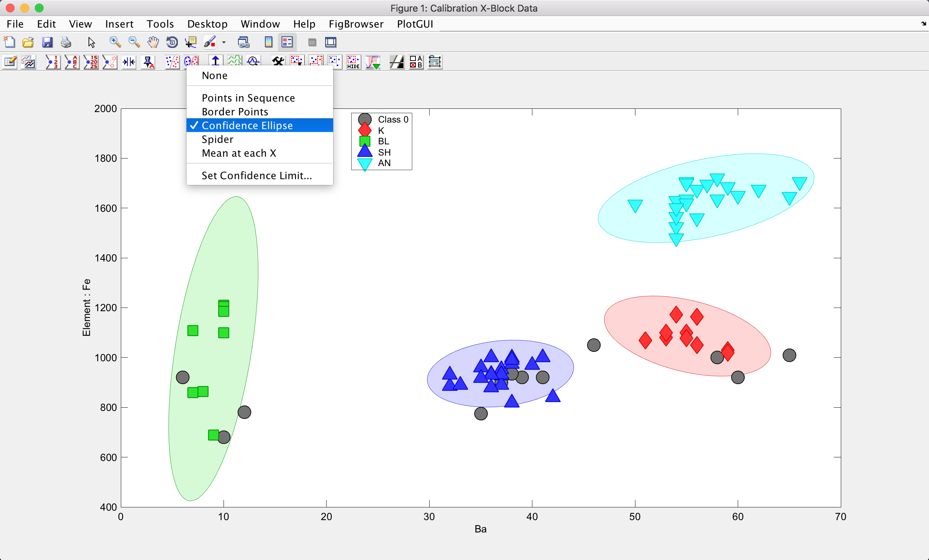929x560 pixels.
Task: Open the FigBrowser menu
Action: 356,24
